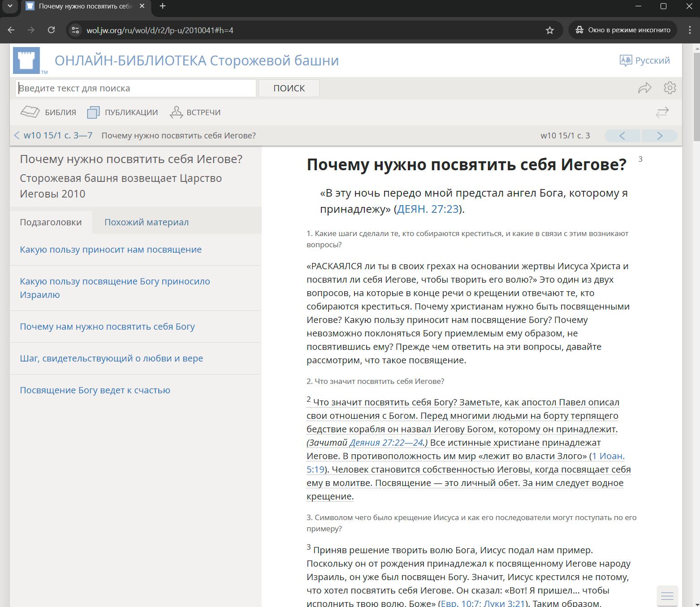Click study question 1. Какие шаги сделали те

pos(467,239)
